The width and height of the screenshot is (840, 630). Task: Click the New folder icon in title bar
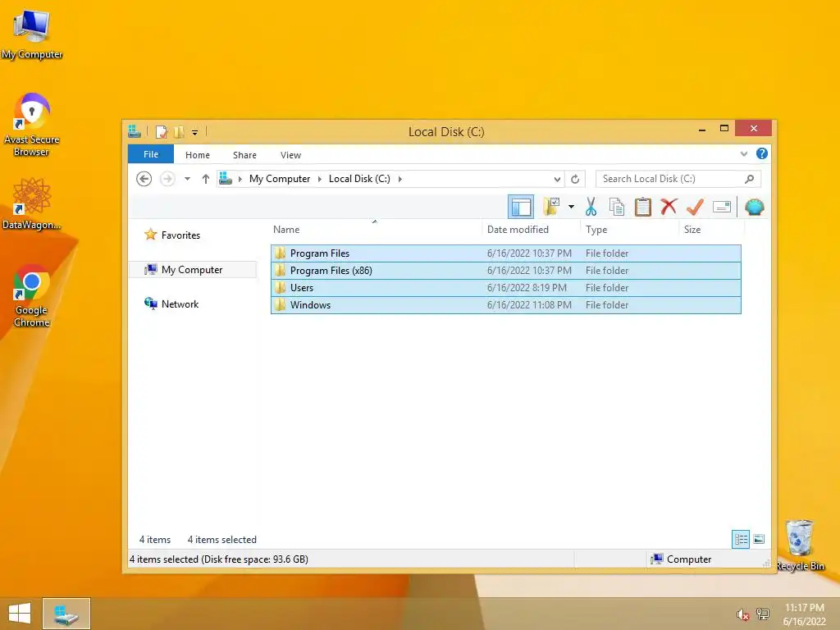(x=179, y=131)
